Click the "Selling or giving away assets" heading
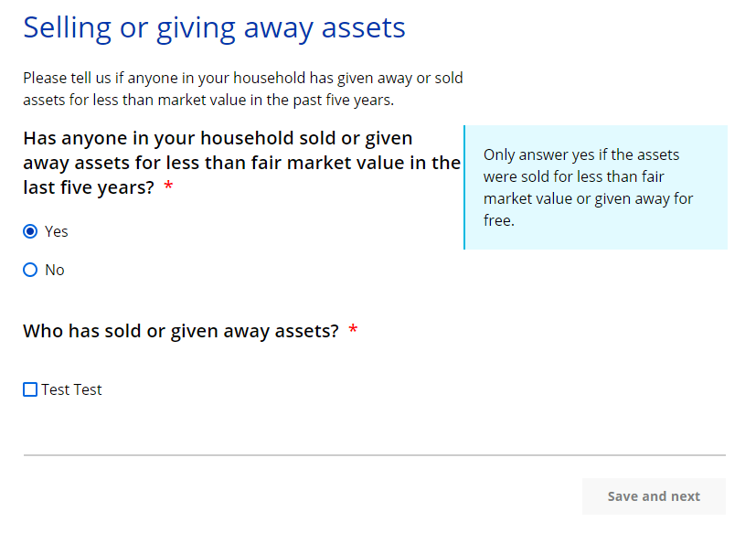The height and width of the screenshot is (543, 756). pyautogui.click(x=214, y=27)
